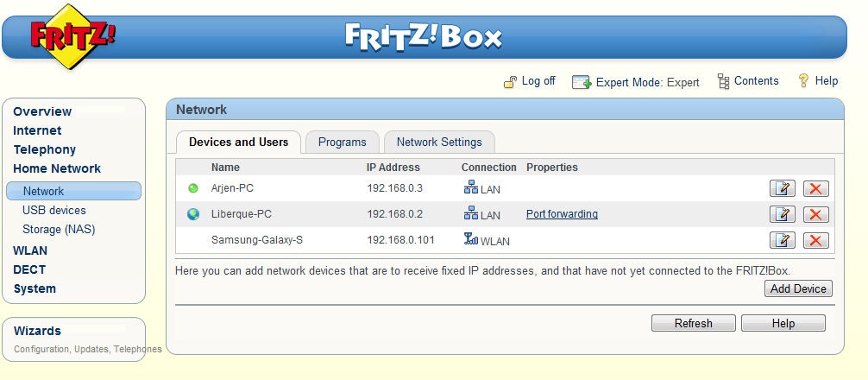Click globe status icon for Liberque-PC
The image size is (868, 380).
click(193, 214)
